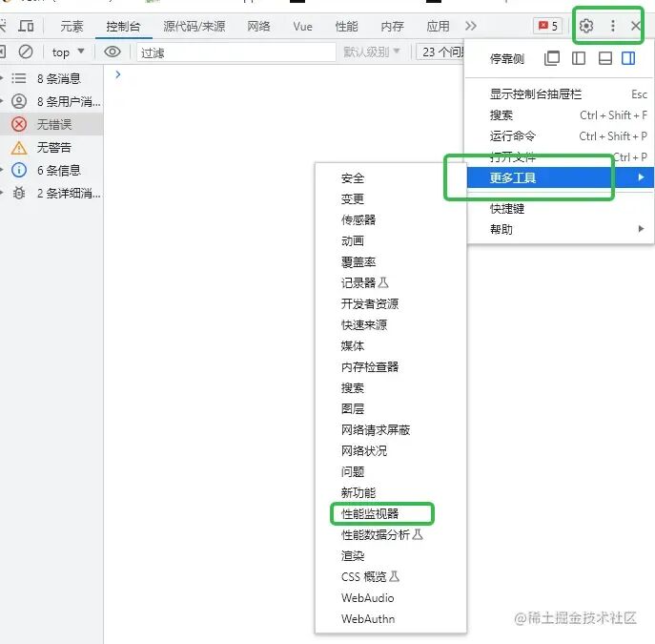Open CSS 概览 from more tools submenu
This screenshot has width=655, height=644.
(x=391, y=576)
